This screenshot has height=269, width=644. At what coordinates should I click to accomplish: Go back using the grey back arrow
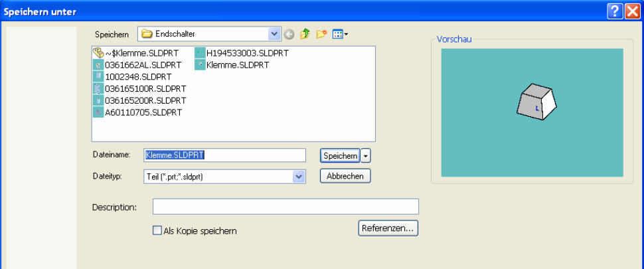[x=289, y=35]
